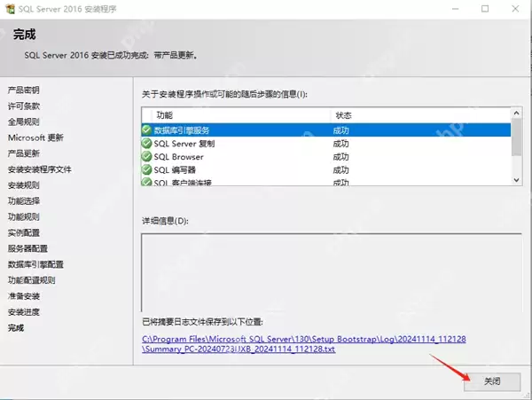Viewport: 532px width, 400px height.
Task: Click the 关闭 button
Action: tap(492, 381)
